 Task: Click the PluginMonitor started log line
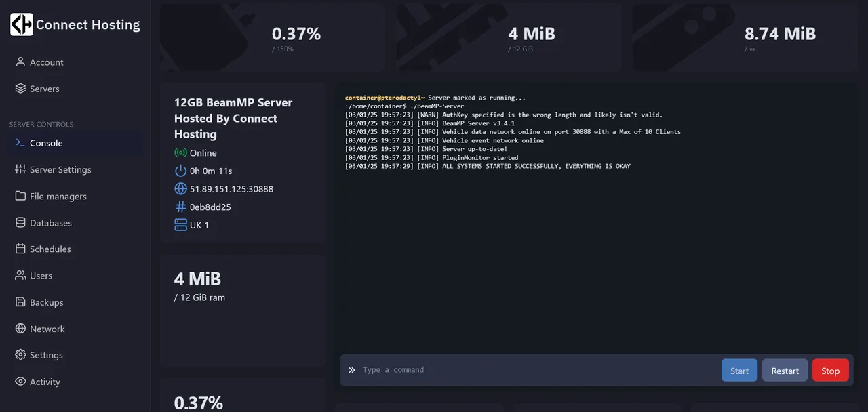(431, 158)
